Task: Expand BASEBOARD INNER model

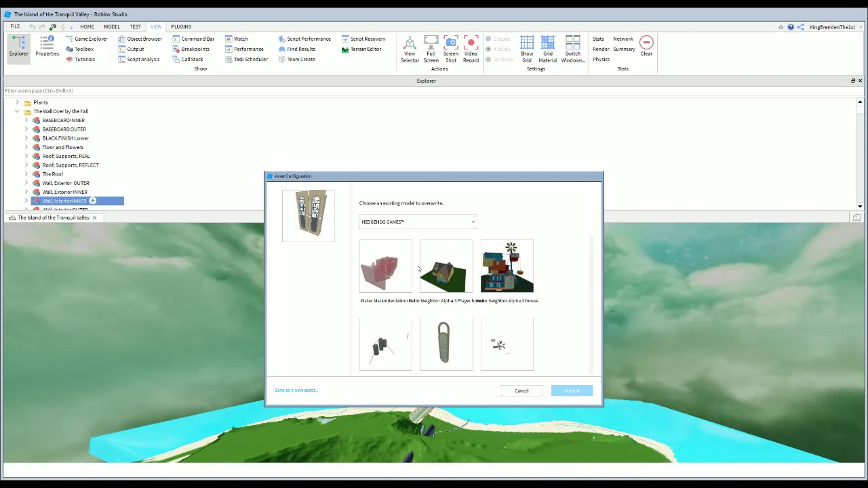Action: (x=26, y=120)
